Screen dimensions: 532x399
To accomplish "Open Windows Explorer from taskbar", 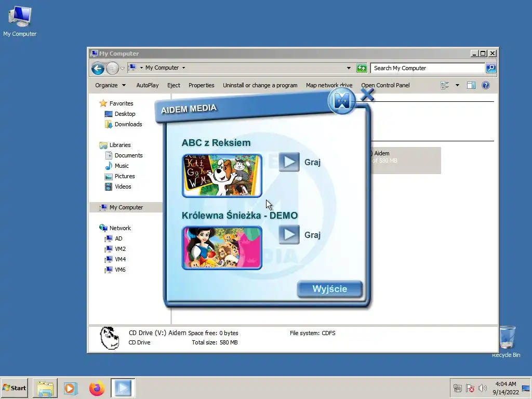I will click(x=45, y=388).
